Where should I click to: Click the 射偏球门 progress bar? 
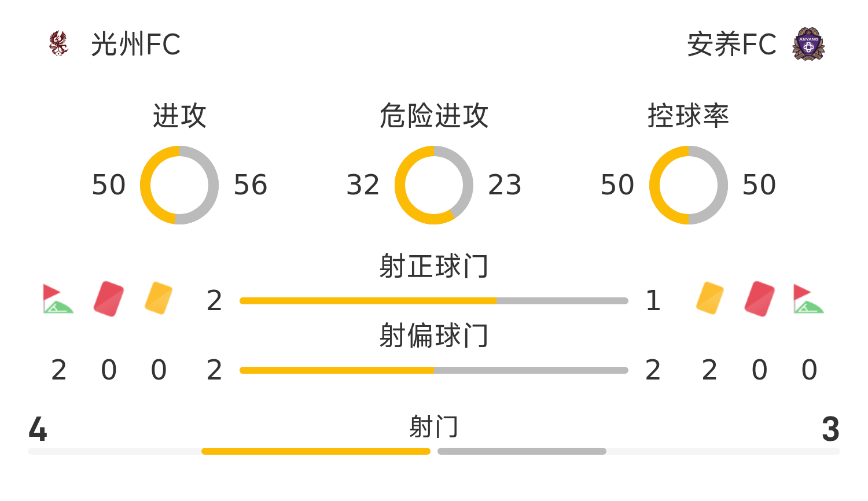pyautogui.click(x=434, y=370)
